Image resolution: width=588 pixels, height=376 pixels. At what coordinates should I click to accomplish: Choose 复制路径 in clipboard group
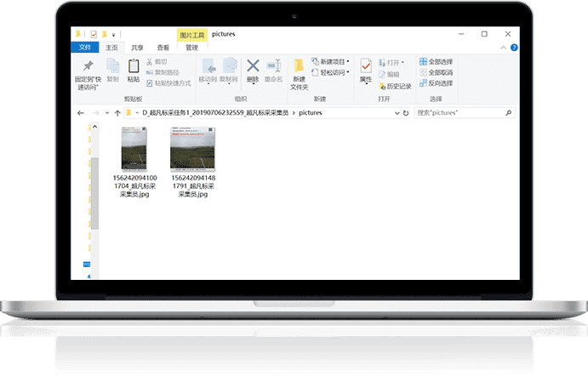pyautogui.click(x=163, y=72)
